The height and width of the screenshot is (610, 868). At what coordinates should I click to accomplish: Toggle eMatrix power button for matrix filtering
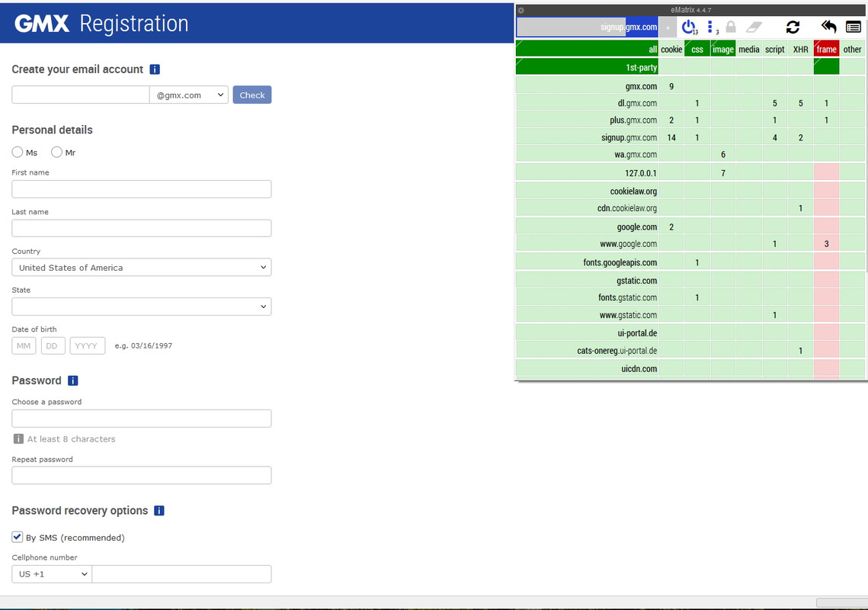click(x=689, y=27)
